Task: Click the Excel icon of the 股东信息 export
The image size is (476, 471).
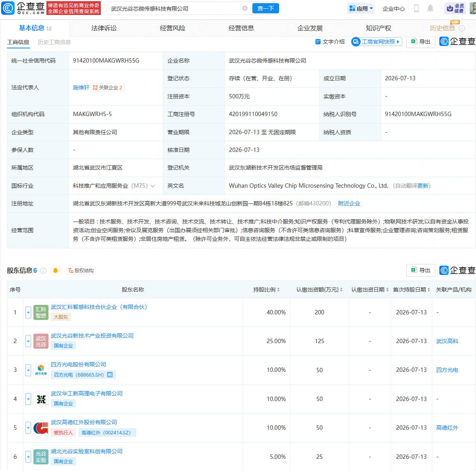Action: pos(414,270)
